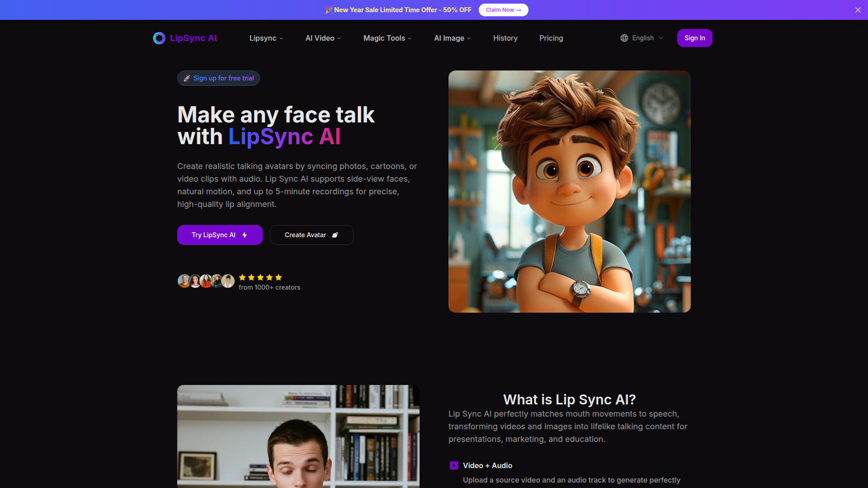The width and height of the screenshot is (868, 488).
Task: Expand the AI Video dropdown menu
Action: [x=323, y=38]
